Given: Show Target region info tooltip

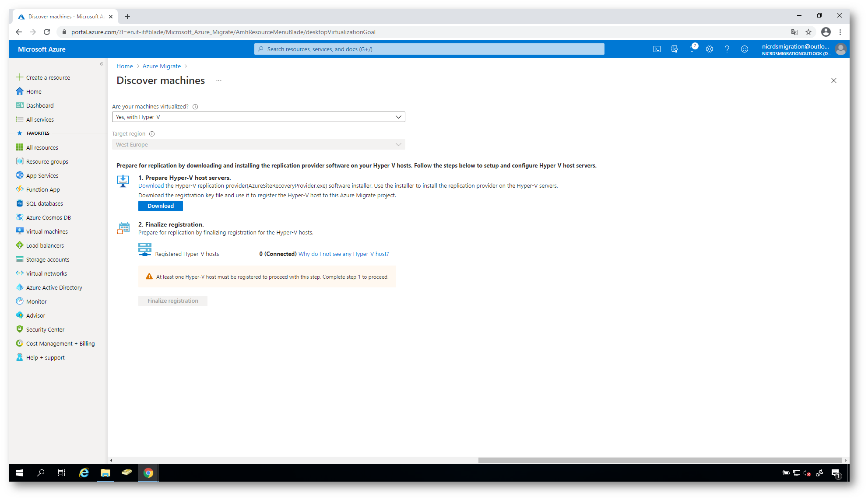Looking at the screenshot, I should click(x=152, y=134).
